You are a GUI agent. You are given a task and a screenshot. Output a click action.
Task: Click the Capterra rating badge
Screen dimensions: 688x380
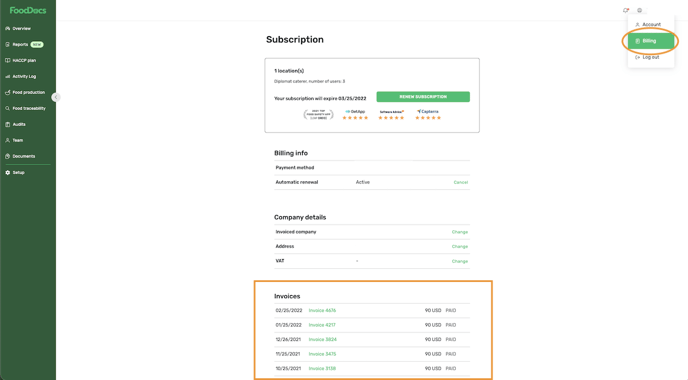tap(428, 115)
